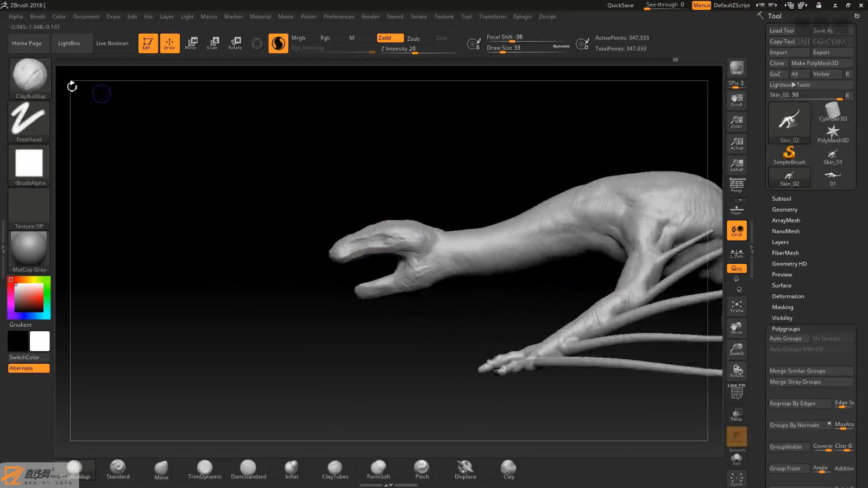Toggle the Persp perspective icon
This screenshot has height=488, width=868.
pyautogui.click(x=737, y=186)
